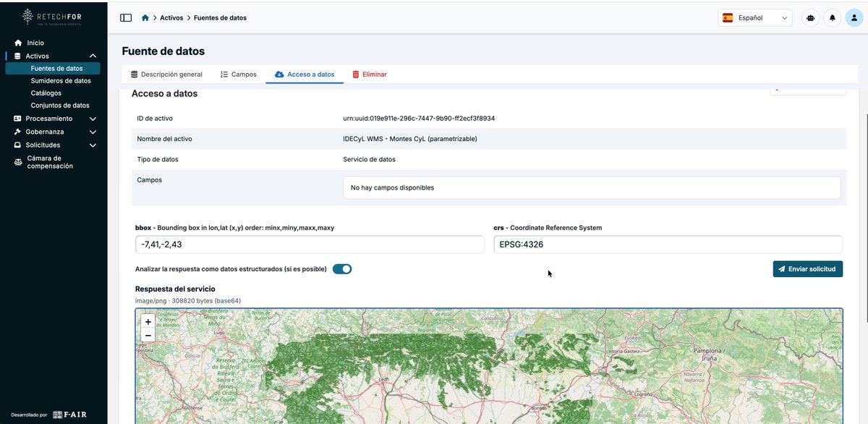This screenshot has width=868, height=424.
Task: Click 'No hay campos disponibles' box
Action: point(592,187)
